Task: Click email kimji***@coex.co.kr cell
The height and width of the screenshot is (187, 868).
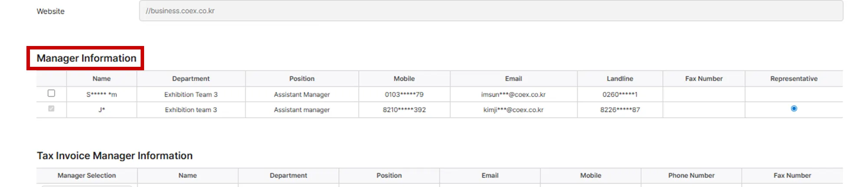Action: 513,110
